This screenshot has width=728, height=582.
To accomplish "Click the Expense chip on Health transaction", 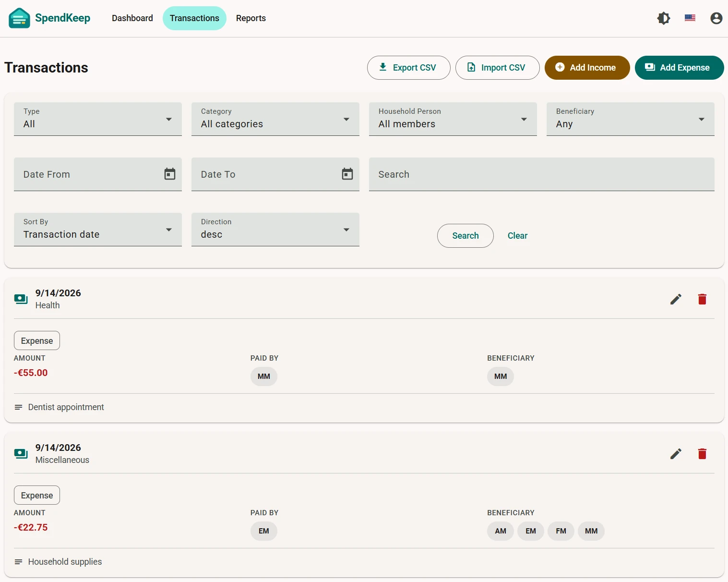I will [x=37, y=340].
